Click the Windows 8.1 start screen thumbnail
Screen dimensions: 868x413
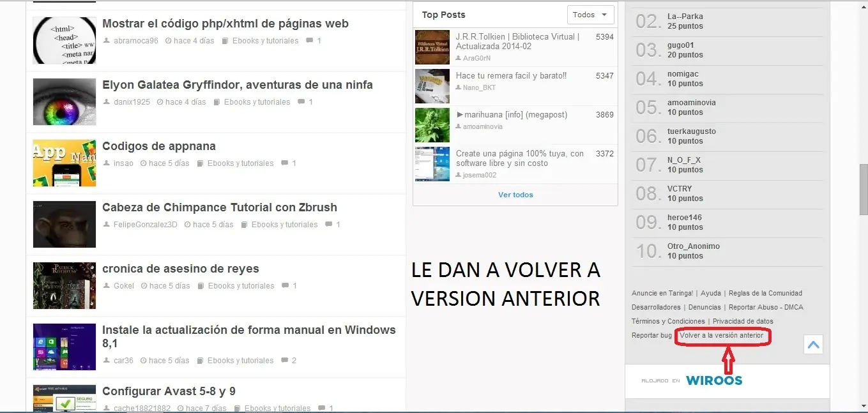tap(64, 347)
